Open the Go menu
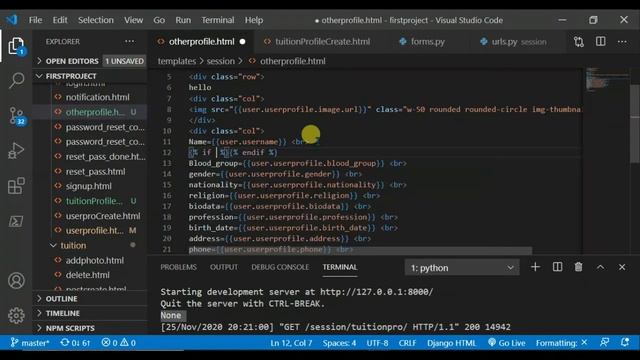The image size is (640, 360). [159, 20]
